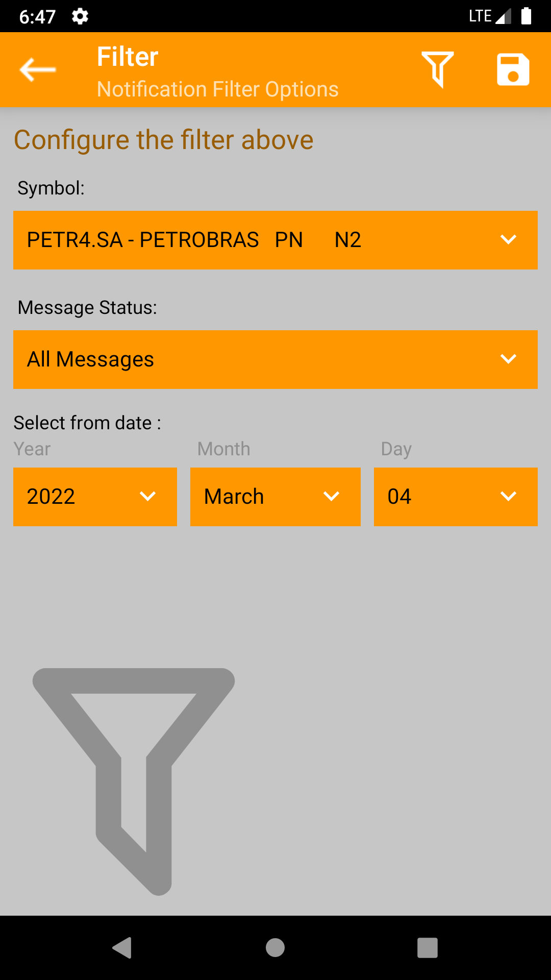
Task: Tap the Notification Filter Options subtitle
Action: (218, 89)
